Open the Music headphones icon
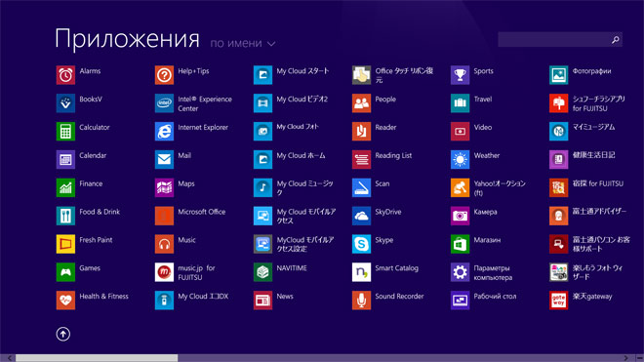Viewport: 644px width, 362px height. point(164,244)
